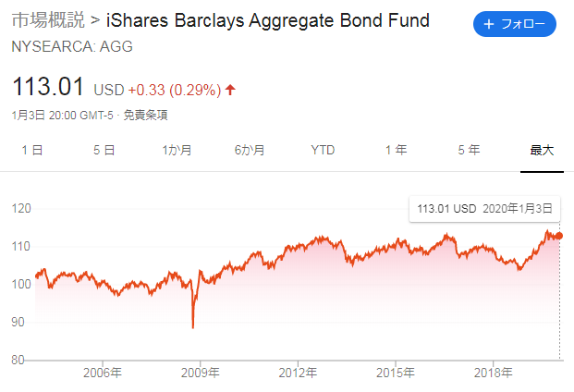
Task: Click the red up arrow price indicator
Action: click(x=230, y=90)
